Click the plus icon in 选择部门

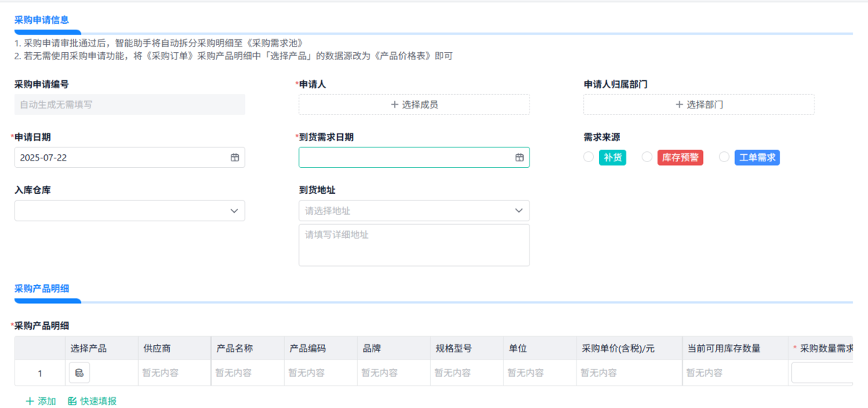(x=679, y=105)
